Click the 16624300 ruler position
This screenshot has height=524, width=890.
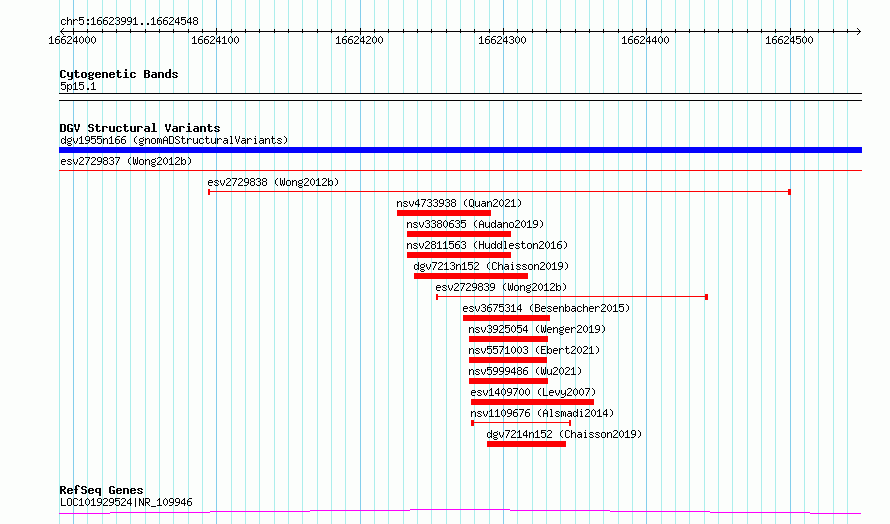click(x=502, y=40)
